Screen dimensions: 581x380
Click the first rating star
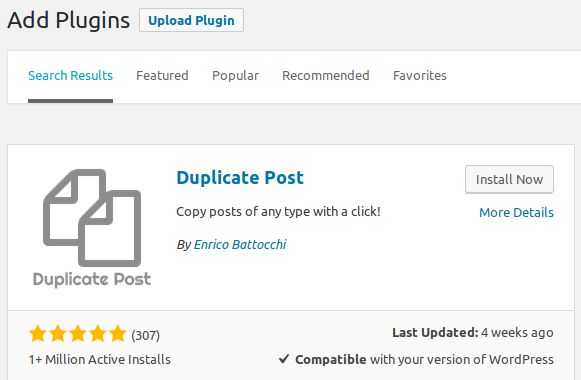tap(38, 333)
